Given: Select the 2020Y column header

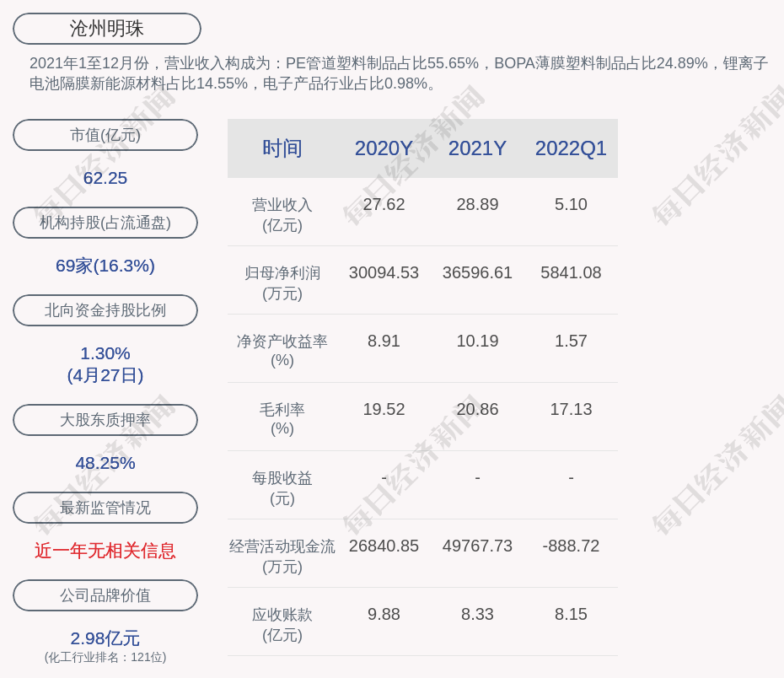Looking at the screenshot, I should click(x=384, y=148).
